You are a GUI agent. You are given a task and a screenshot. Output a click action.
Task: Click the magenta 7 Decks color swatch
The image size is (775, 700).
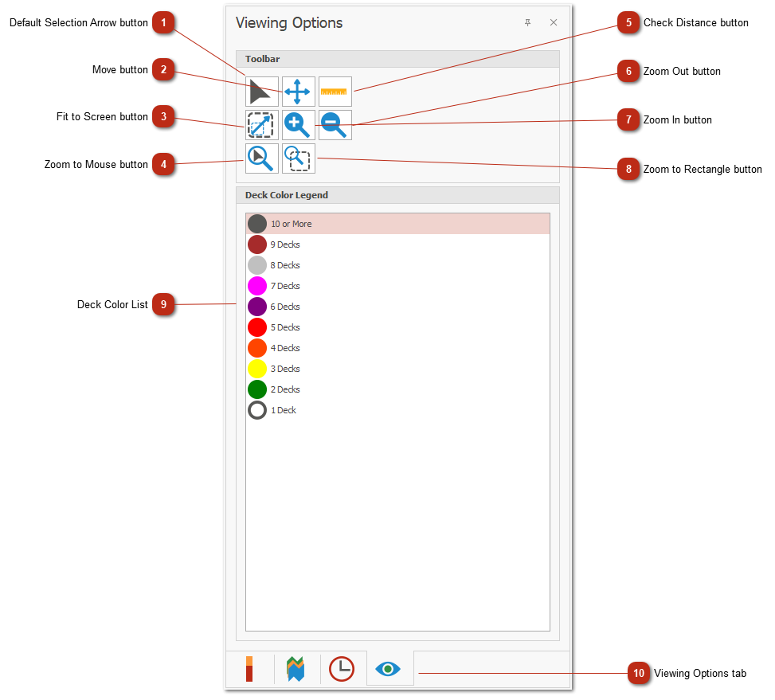tap(257, 286)
